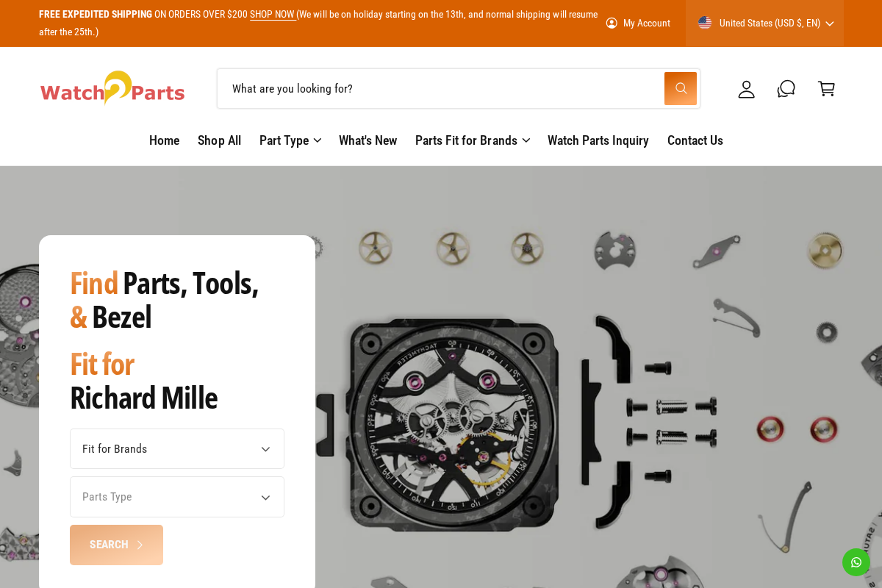
Task: Click the WatchParts logo
Action: pos(112,87)
